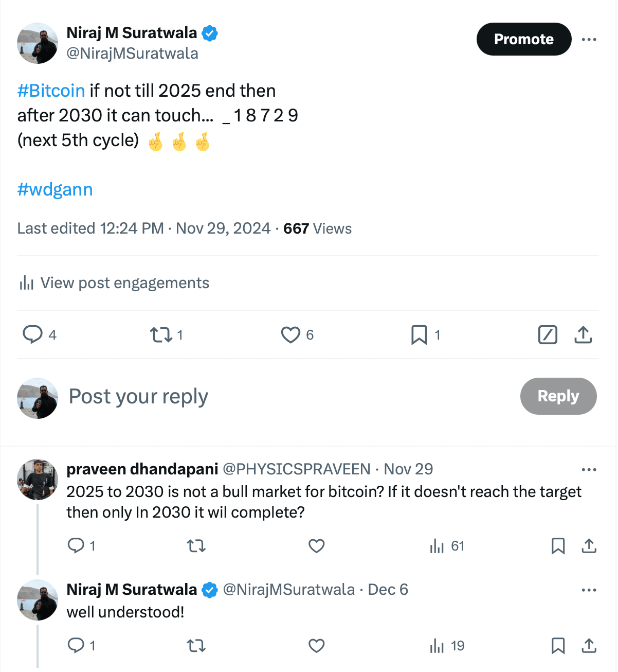This screenshot has height=672, width=618.
Task: Click the Post your reply input field
Action: click(138, 396)
